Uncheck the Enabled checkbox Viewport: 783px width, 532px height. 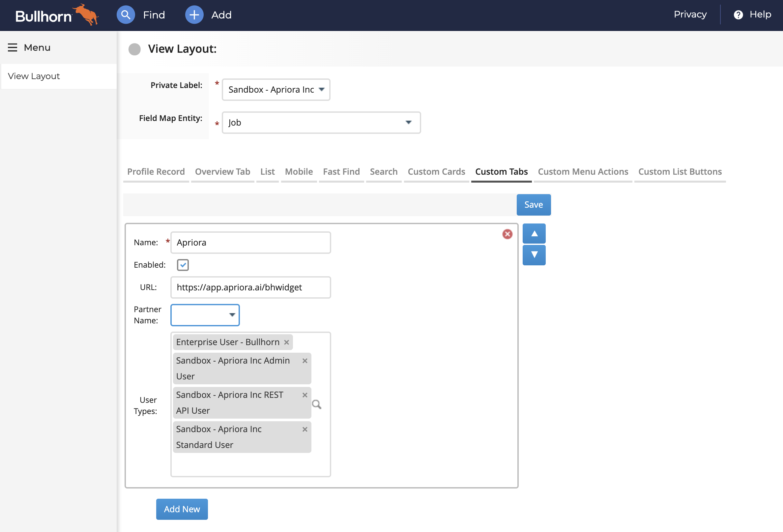pyautogui.click(x=183, y=265)
